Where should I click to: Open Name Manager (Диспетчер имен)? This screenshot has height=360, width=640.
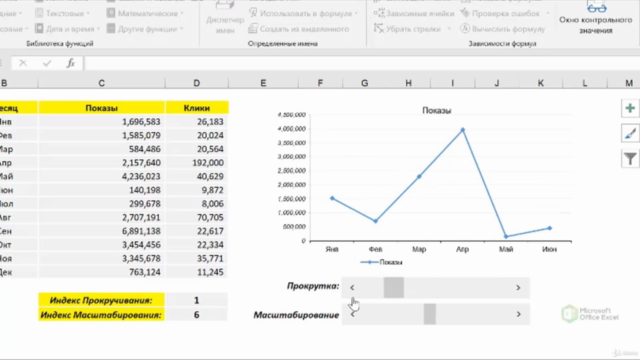pos(225,18)
